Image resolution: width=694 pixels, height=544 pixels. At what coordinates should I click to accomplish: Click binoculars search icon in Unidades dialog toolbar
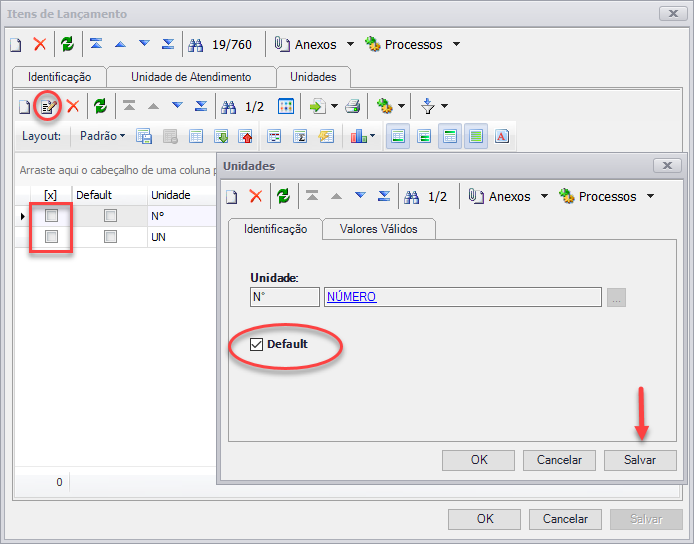tap(412, 197)
